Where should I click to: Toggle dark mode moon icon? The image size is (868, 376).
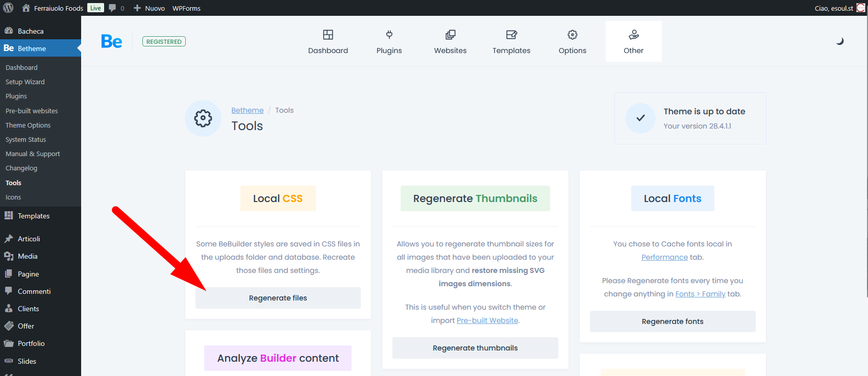click(x=840, y=41)
